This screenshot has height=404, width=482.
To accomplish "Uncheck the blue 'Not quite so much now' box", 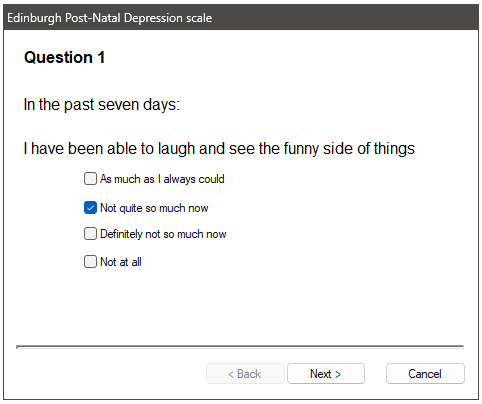I will coord(90,208).
